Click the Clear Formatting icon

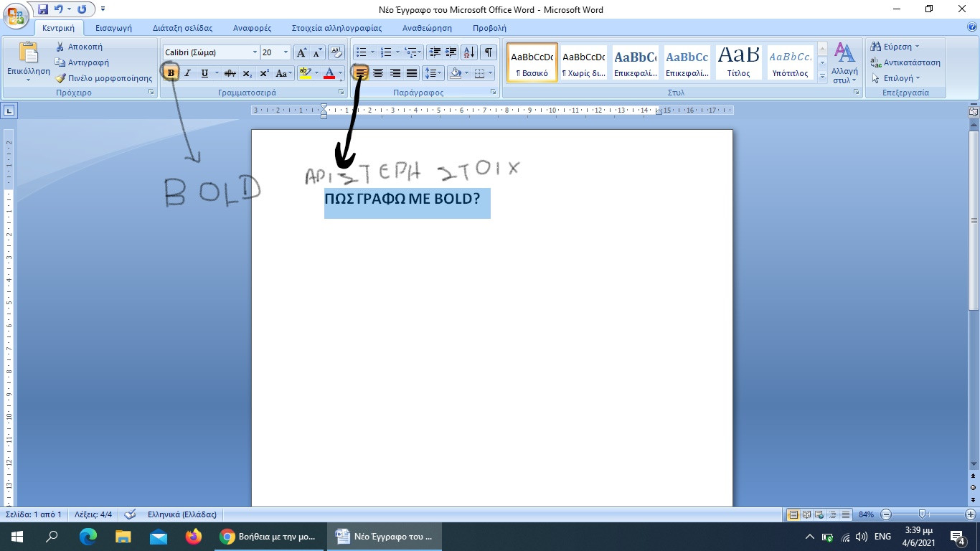pyautogui.click(x=336, y=52)
